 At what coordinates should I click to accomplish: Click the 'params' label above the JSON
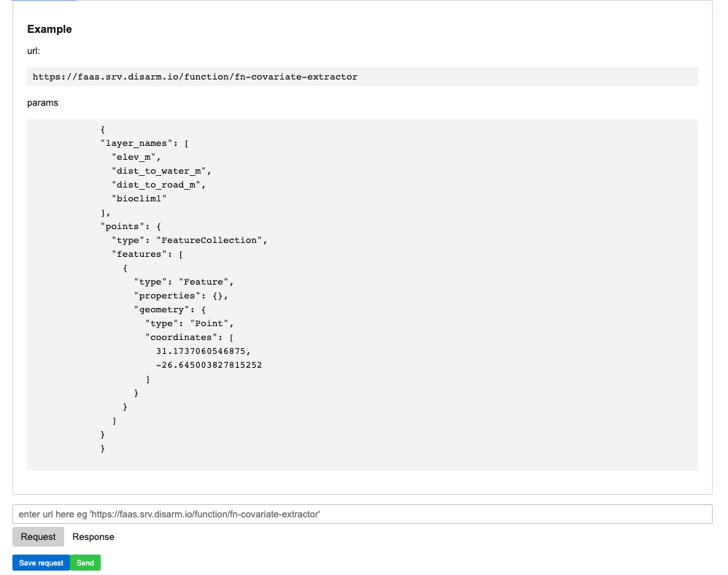pos(43,103)
